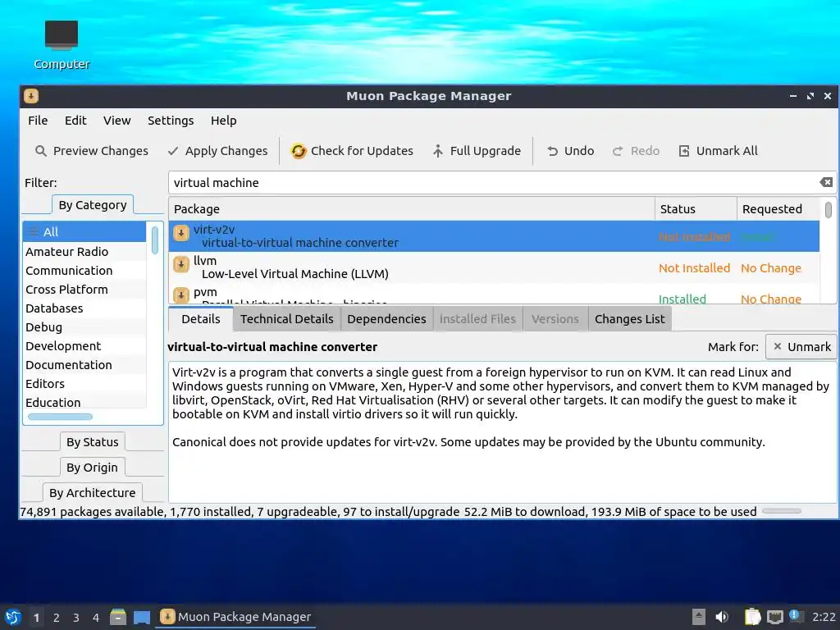The image size is (840, 630).
Task: Click the Versions tab
Action: coord(555,319)
